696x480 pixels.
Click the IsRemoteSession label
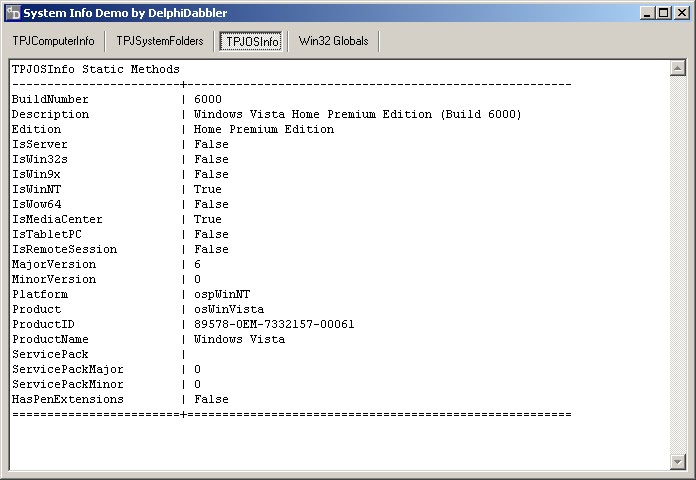64,249
